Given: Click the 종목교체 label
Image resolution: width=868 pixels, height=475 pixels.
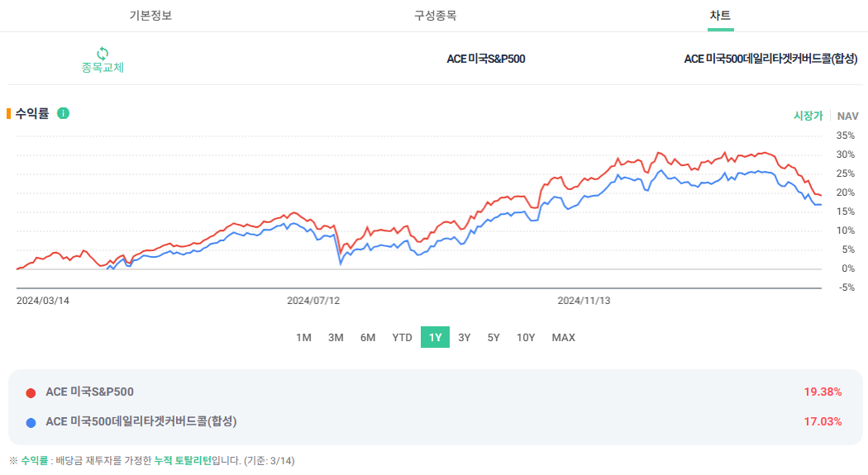Looking at the screenshot, I should coord(103,68).
